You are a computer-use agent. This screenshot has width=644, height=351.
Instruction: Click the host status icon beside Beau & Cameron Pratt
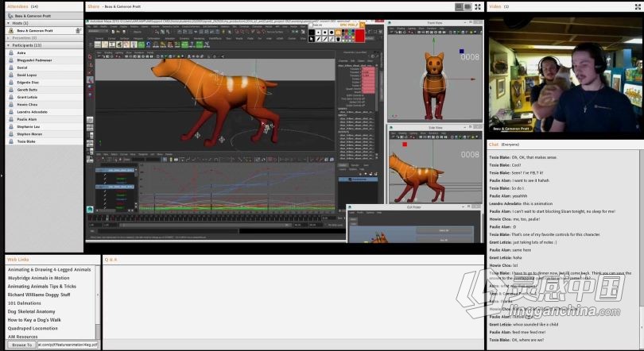pos(78,31)
